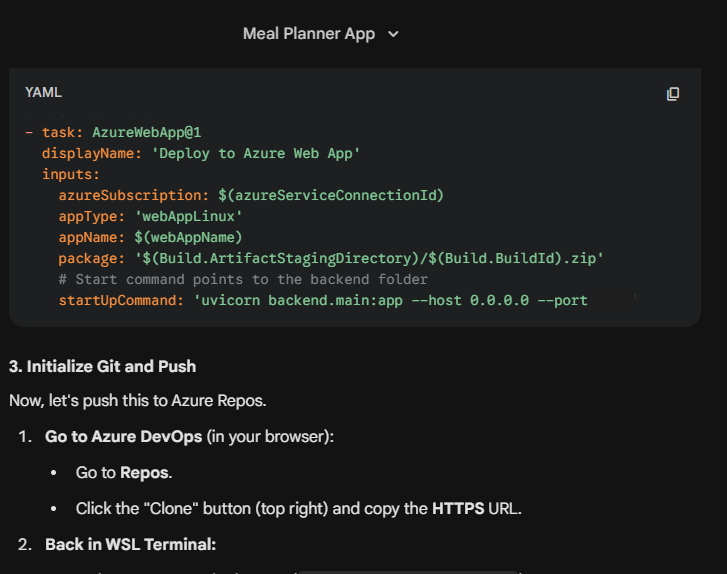
Task: Click the displayName 'Deploy to Azure Web App' line
Action: pos(201,153)
